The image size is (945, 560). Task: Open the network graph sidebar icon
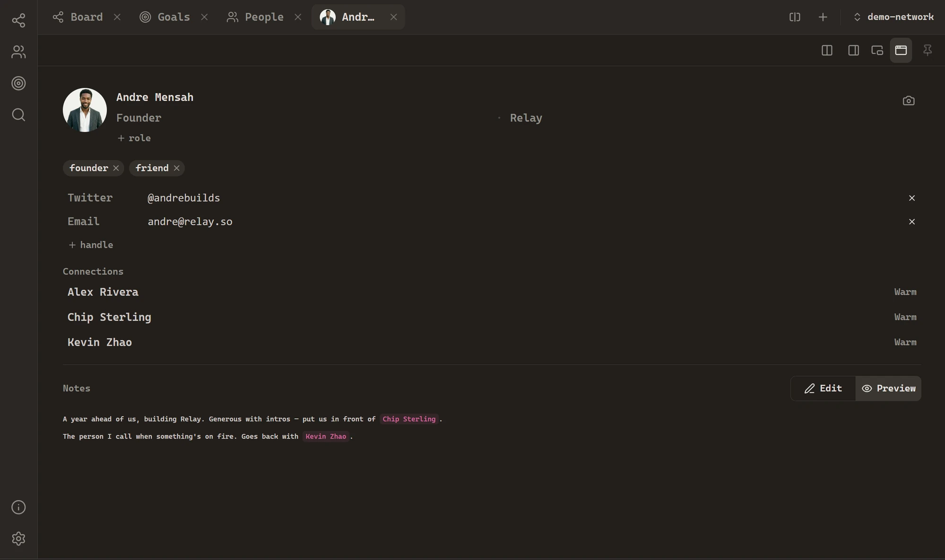[18, 20]
